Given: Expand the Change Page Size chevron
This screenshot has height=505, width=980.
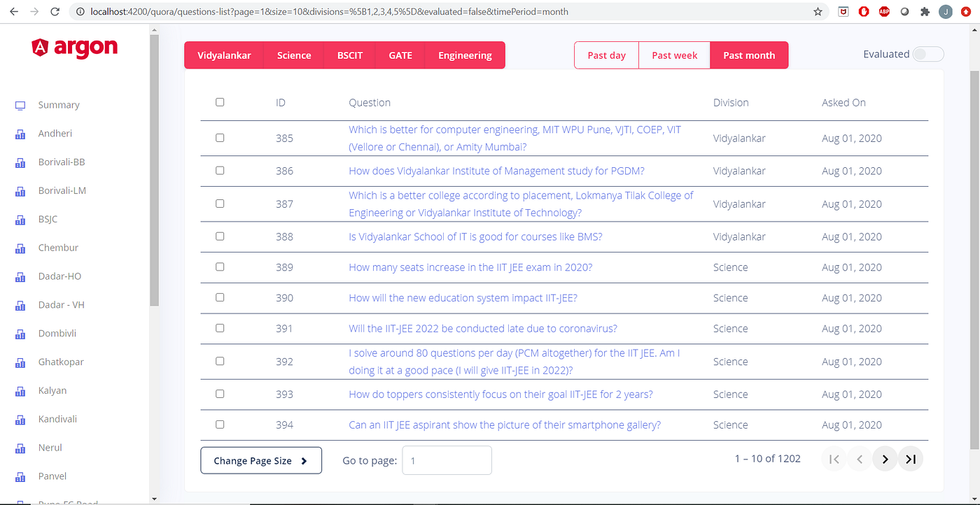Looking at the screenshot, I should pyautogui.click(x=304, y=460).
